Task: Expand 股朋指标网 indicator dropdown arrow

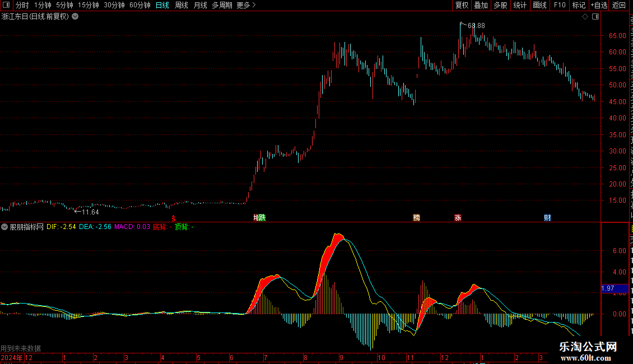Action: click(4, 227)
